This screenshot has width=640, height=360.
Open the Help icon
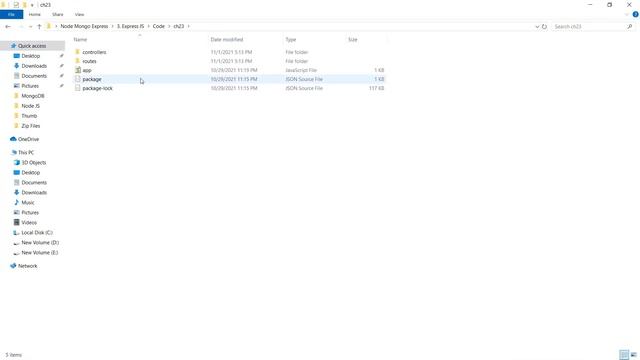click(636, 14)
